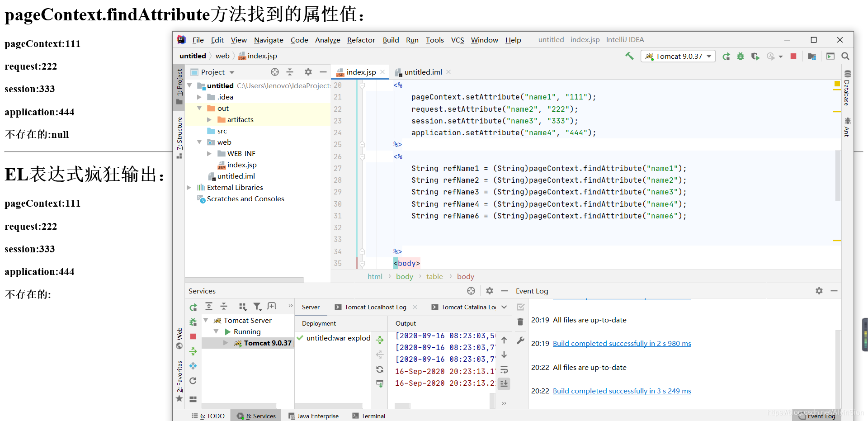
Task: Click the rerun Tomcat icon in main toolbar
Action: coord(726,56)
